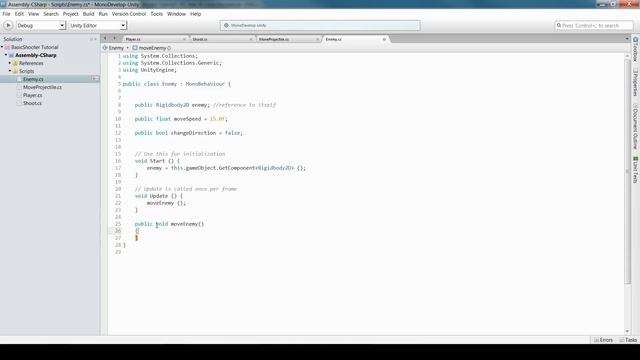The width and height of the screenshot is (640, 360).
Task: Open the moveEnemy member breadcrumb
Action: (151, 48)
